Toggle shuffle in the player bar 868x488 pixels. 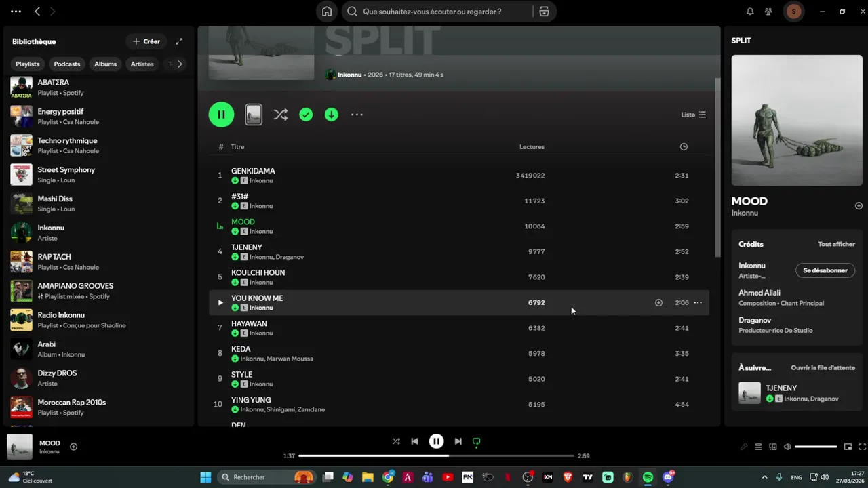tap(396, 441)
